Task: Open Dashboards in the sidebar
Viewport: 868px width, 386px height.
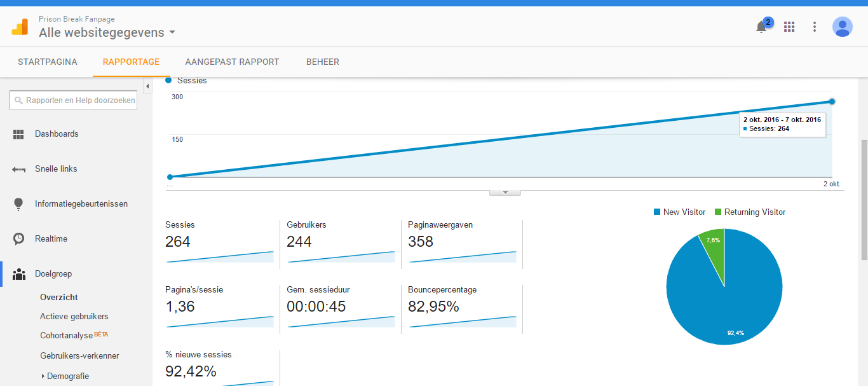Action: coord(57,134)
